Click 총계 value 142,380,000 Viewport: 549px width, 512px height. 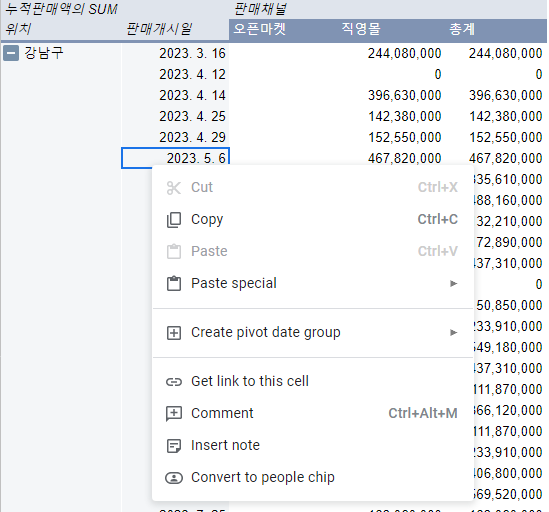pyautogui.click(x=506, y=117)
